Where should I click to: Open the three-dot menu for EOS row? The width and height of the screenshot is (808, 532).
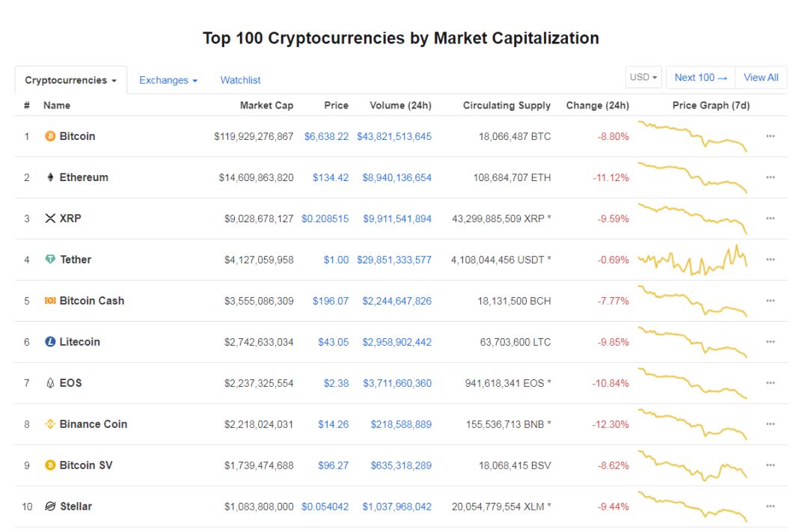click(771, 383)
